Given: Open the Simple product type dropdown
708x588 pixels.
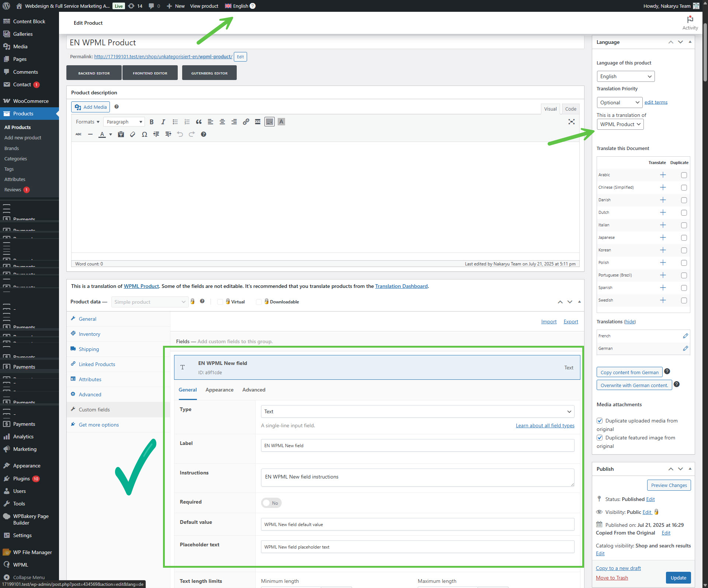Looking at the screenshot, I should [150, 302].
